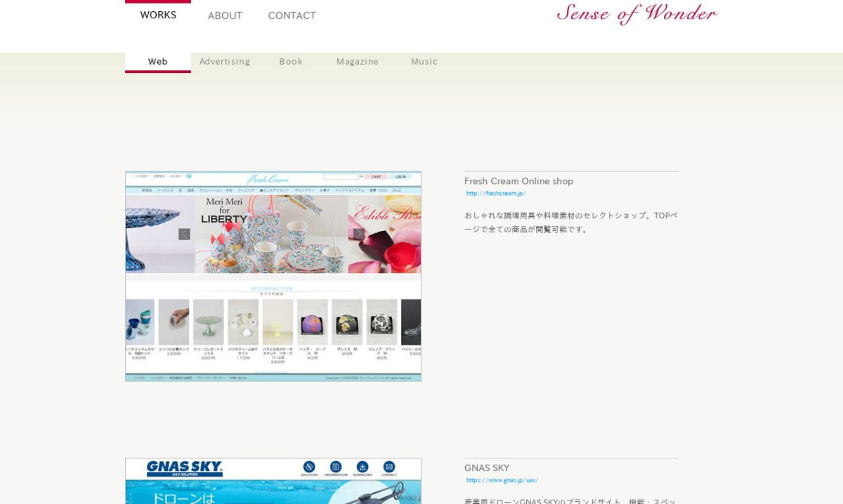This screenshot has width=843, height=504.
Task: Follow the https://www.gnas.jp/uav/ link
Action: 502,481
